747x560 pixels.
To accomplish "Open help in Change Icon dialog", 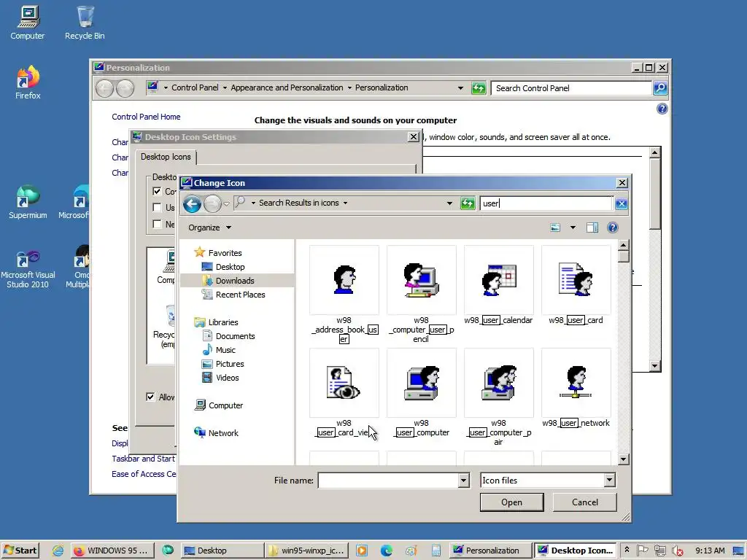I will tap(612, 227).
